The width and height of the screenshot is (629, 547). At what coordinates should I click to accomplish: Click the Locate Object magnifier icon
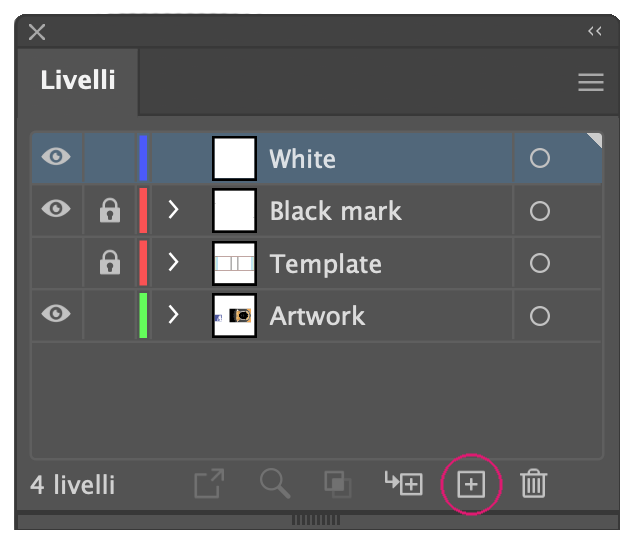pos(275,484)
